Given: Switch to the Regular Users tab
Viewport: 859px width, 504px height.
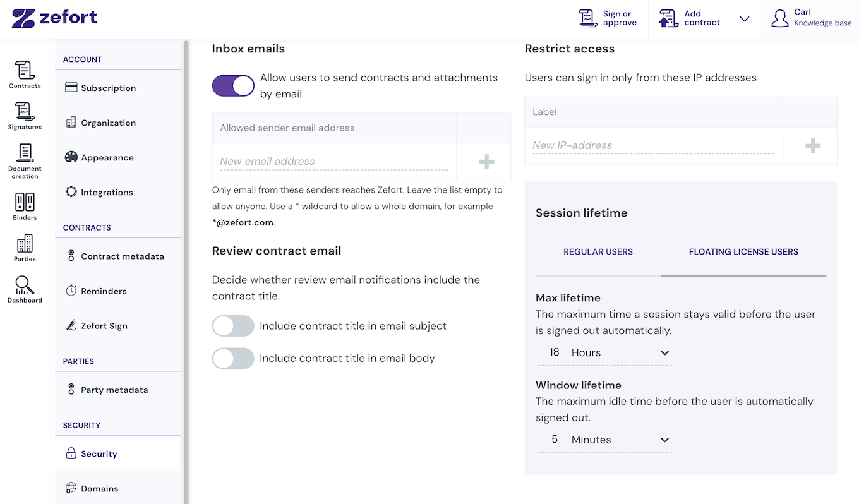Looking at the screenshot, I should (598, 251).
